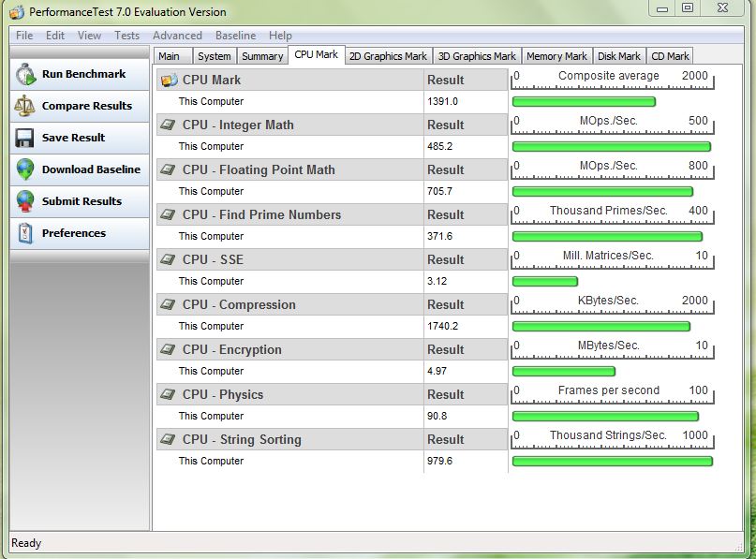The height and width of the screenshot is (559, 756).
Task: Open the Edit menu
Action: (x=55, y=36)
